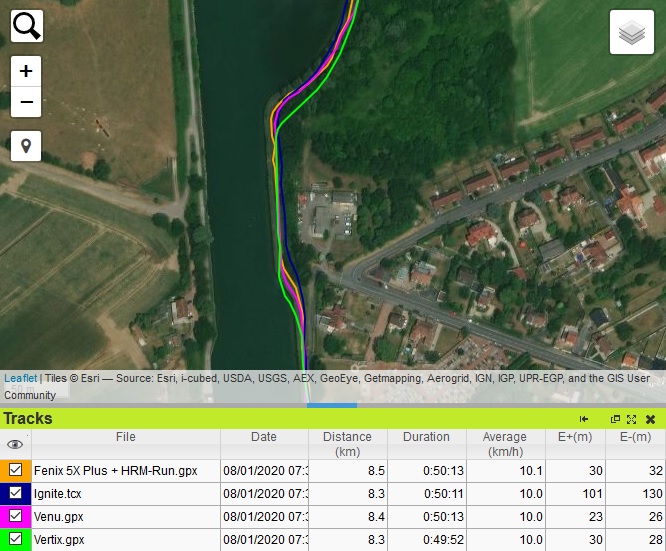Click the eye visibility column icon

[x=15, y=445]
